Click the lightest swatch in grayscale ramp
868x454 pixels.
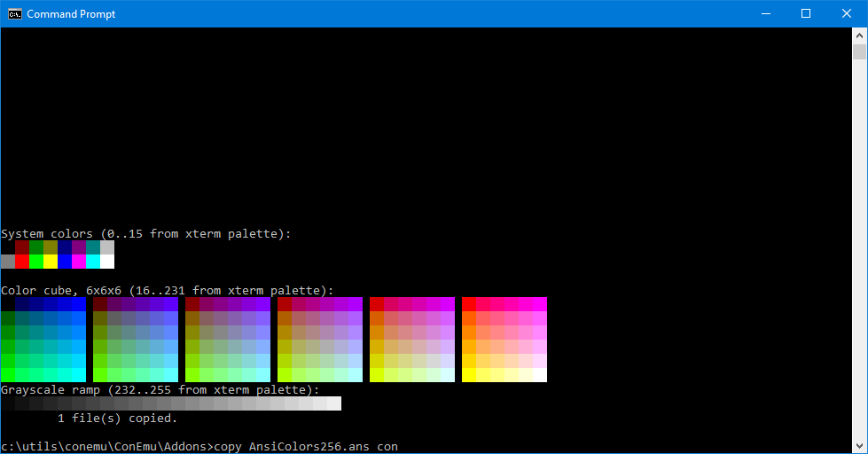[x=334, y=403]
